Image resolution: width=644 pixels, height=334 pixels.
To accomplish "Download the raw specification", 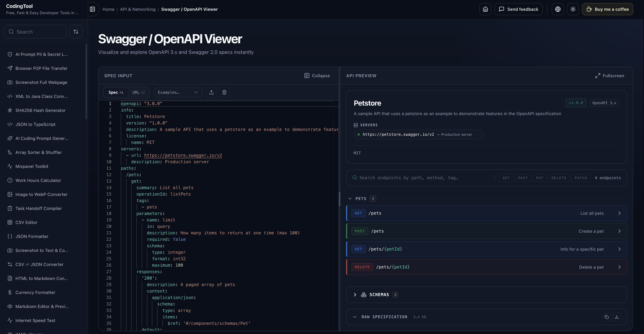I will point(617,317).
